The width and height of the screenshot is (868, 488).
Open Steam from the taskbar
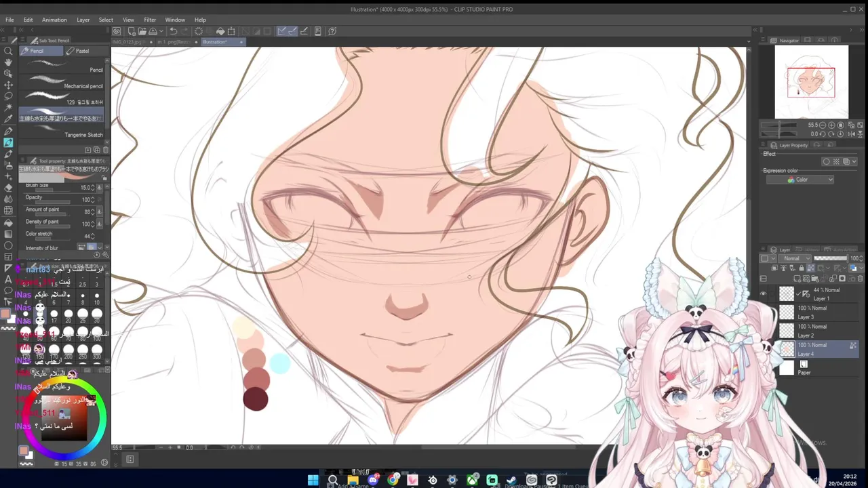(x=512, y=480)
